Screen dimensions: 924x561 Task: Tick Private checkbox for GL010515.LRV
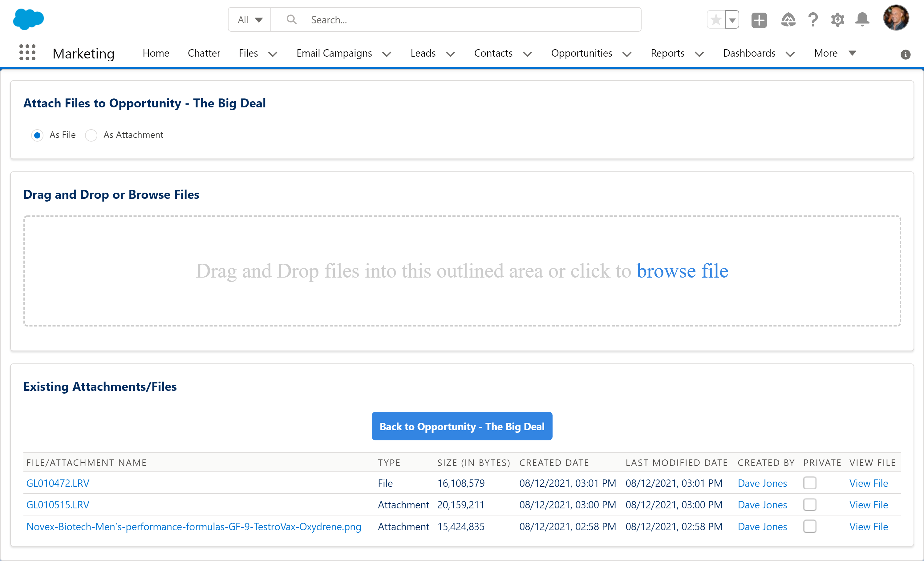click(x=810, y=504)
